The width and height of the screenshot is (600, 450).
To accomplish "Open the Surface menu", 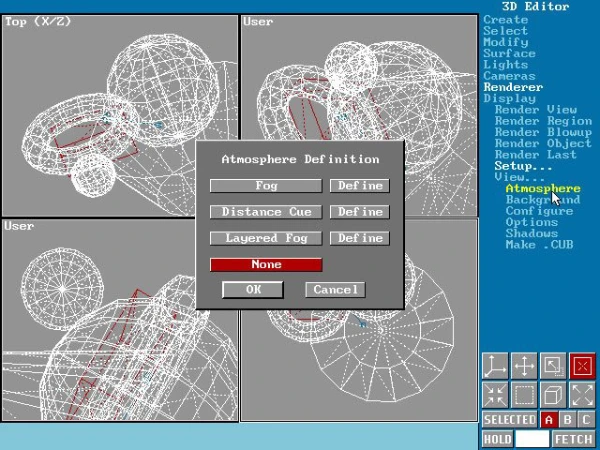I will click(509, 53).
